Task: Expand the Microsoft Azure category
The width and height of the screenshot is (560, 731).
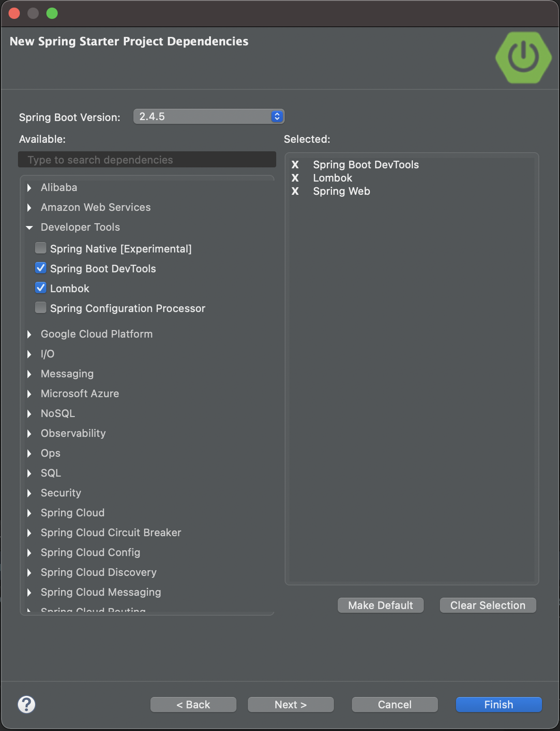Action: click(29, 394)
